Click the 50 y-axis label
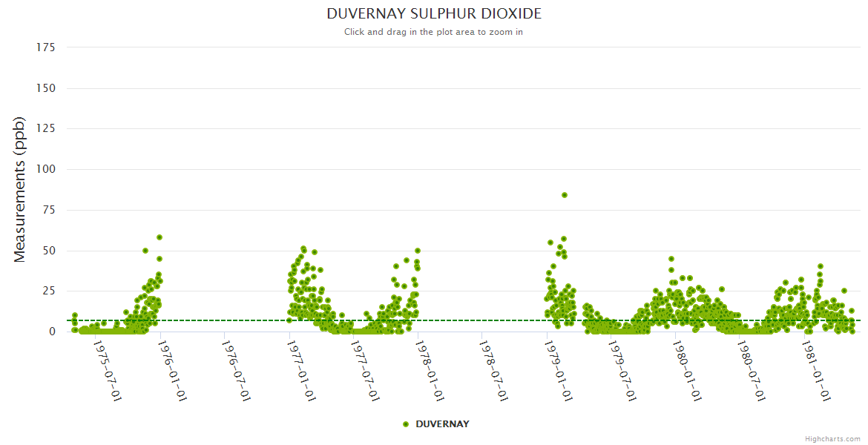Screen dimensions: 868x445 tap(49, 251)
